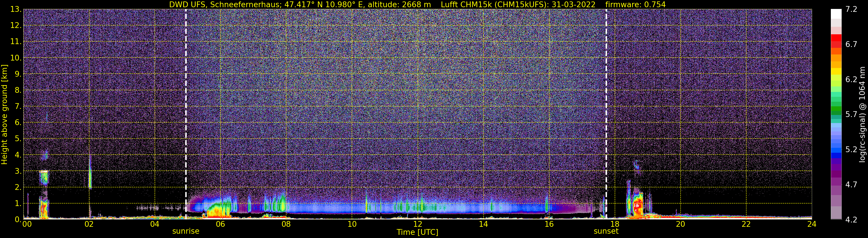Image resolution: width=868 pixels, height=238 pixels.
Task: Click the 16 time tick label
Action: click(549, 224)
